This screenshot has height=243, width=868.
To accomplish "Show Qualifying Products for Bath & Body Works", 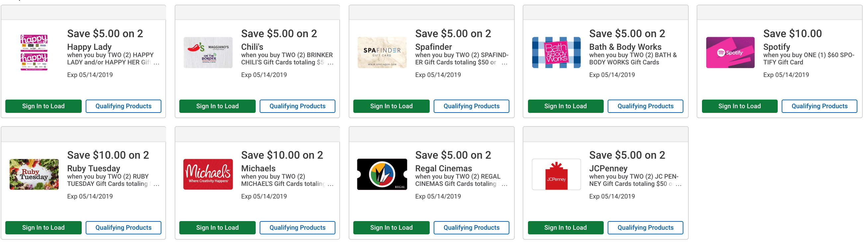I will pos(645,106).
